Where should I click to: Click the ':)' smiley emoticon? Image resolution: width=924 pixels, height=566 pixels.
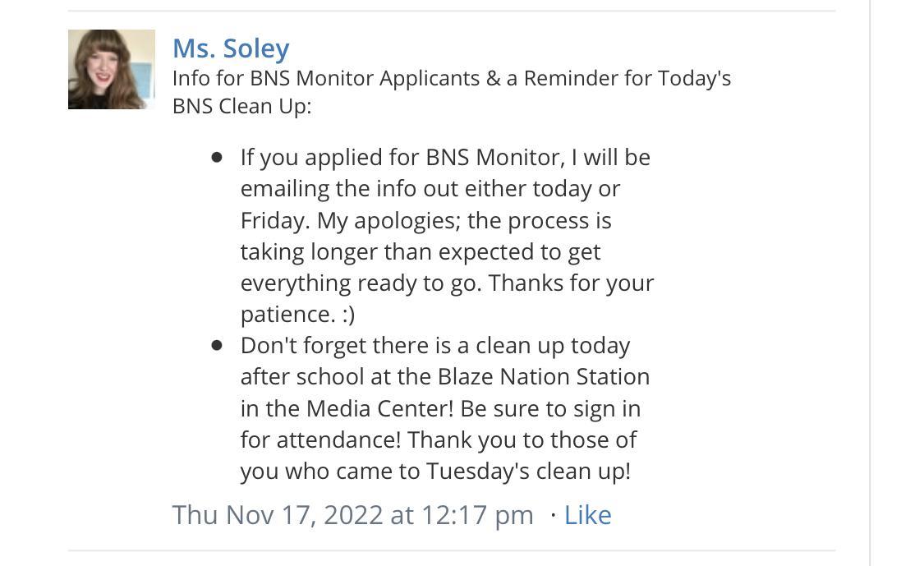click(x=348, y=315)
